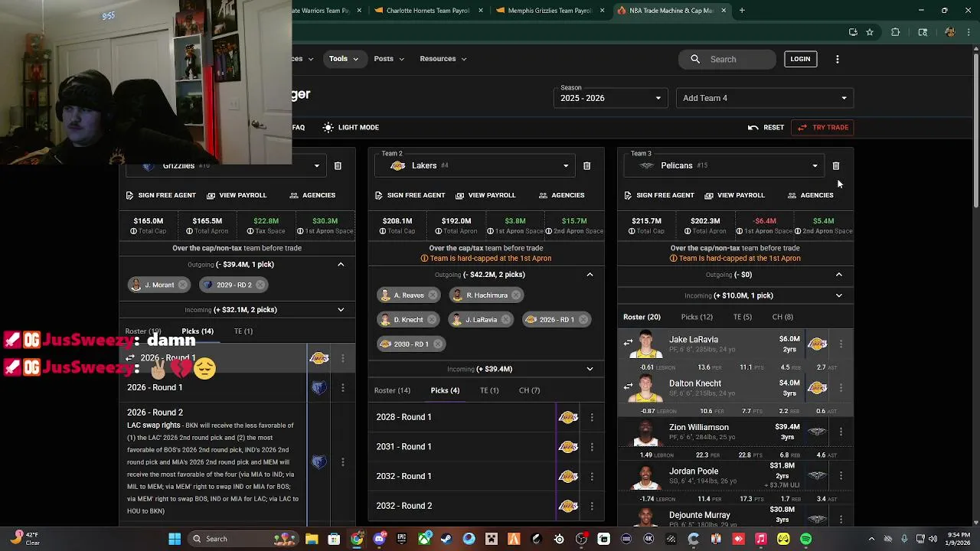This screenshot has width=980, height=551.
Task: Open the Add Team 4 dropdown
Action: pos(764,98)
